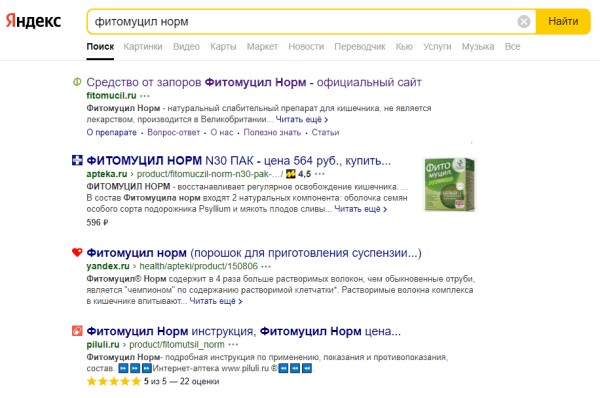Open the product/fitomuczil-norm-n30-pak URL path
The height and width of the screenshot is (398, 600).
point(209,174)
